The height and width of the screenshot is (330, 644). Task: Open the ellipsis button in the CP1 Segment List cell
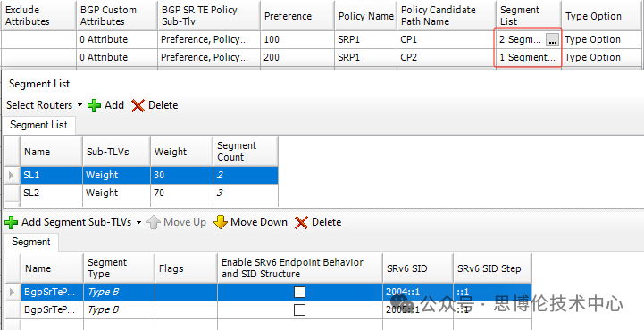pos(552,40)
